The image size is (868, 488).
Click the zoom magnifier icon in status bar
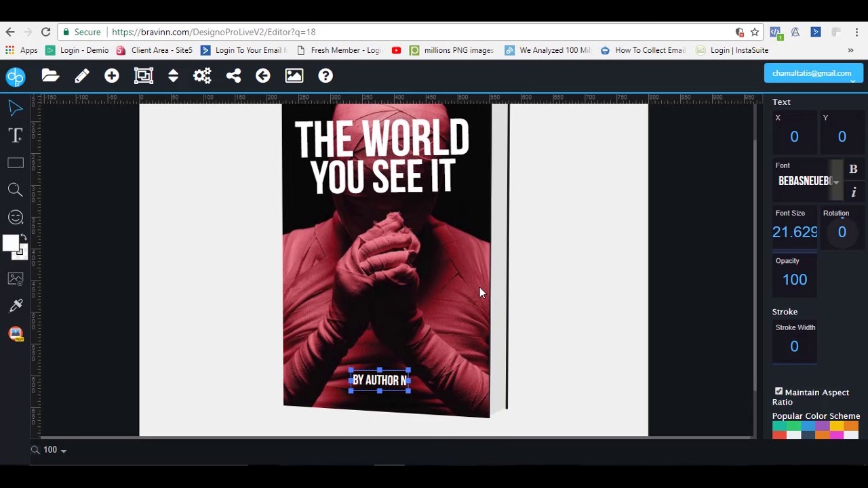coord(35,450)
